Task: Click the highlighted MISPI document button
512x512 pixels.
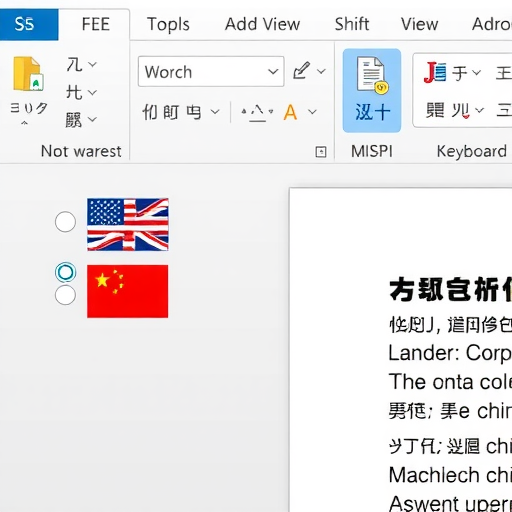Action: tap(372, 90)
